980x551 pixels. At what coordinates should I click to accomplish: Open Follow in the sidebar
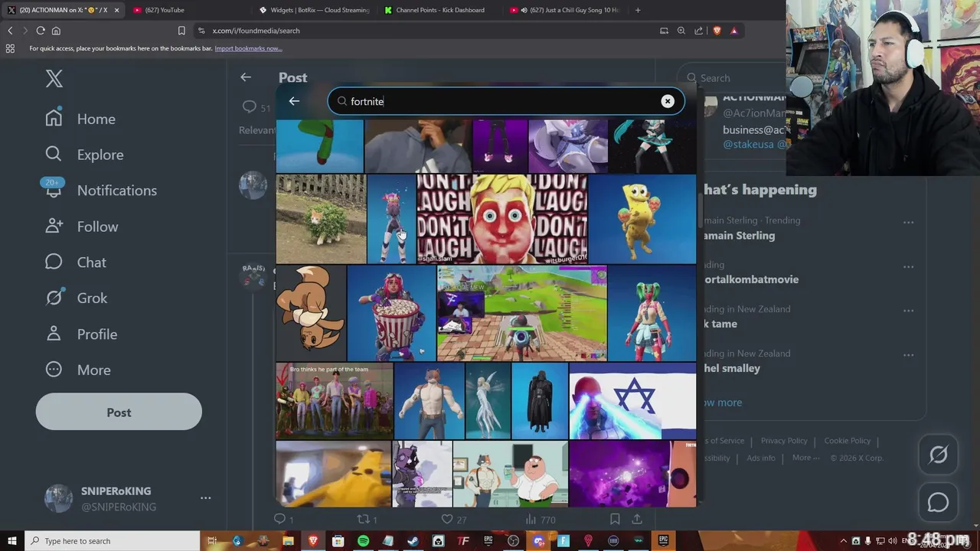coord(81,227)
